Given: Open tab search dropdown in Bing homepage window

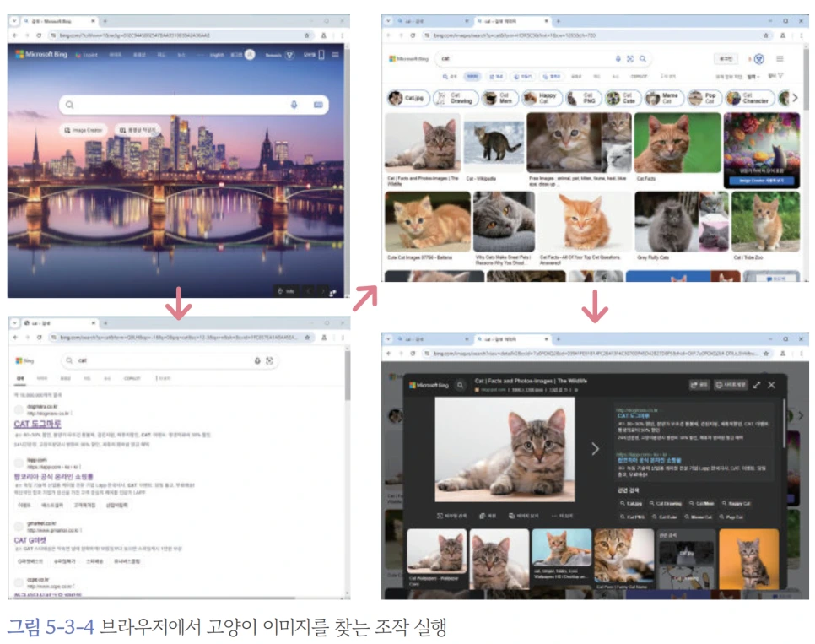Looking at the screenshot, I should (14, 21).
